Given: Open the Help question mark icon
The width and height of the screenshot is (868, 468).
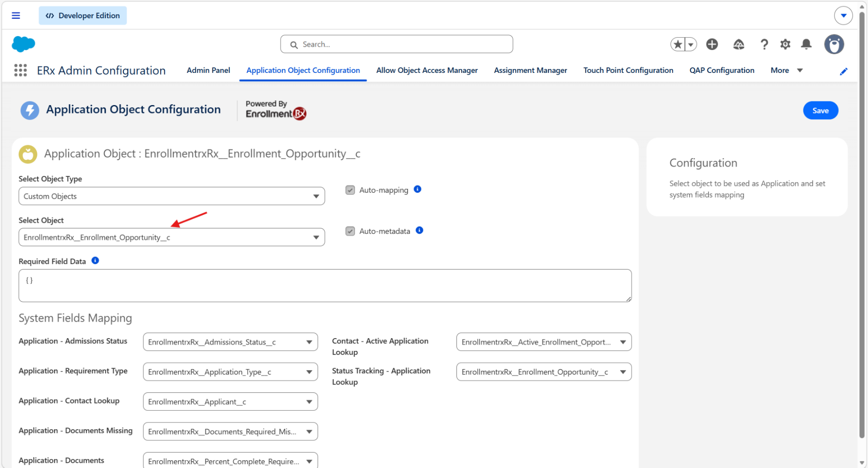Looking at the screenshot, I should coord(764,44).
